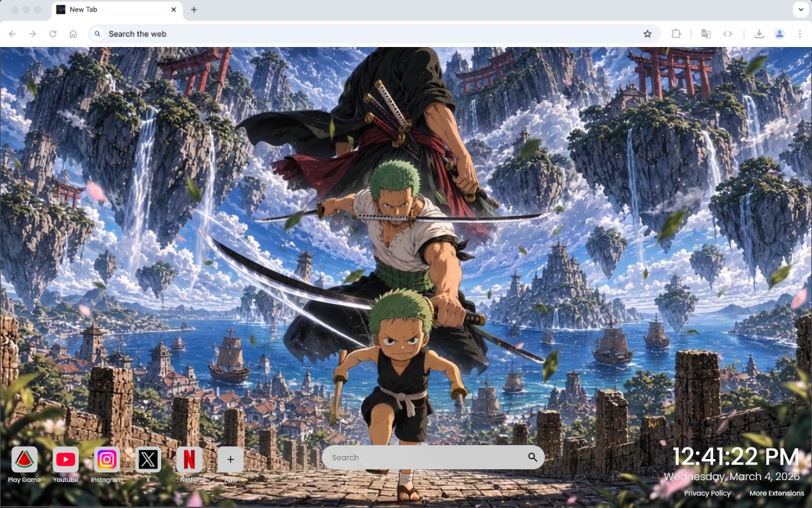Screen dimensions: 812x508
Task: Open the profile avatar menu
Action: pos(780,34)
